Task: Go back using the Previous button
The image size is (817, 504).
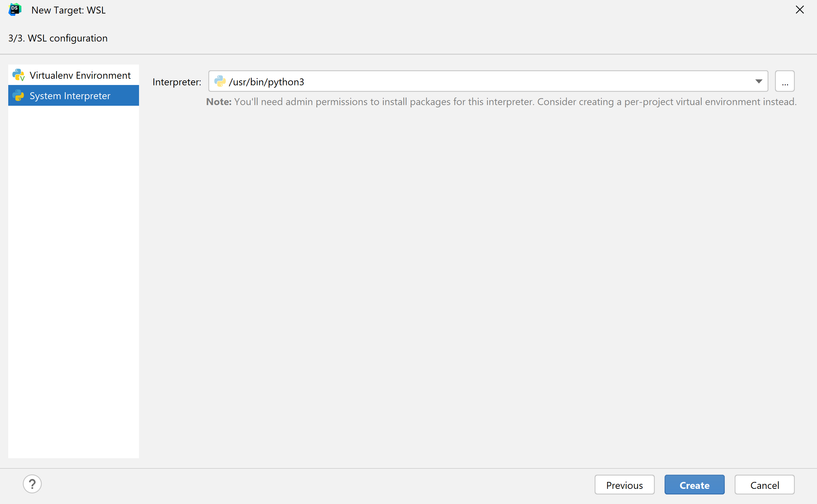Action: click(624, 485)
